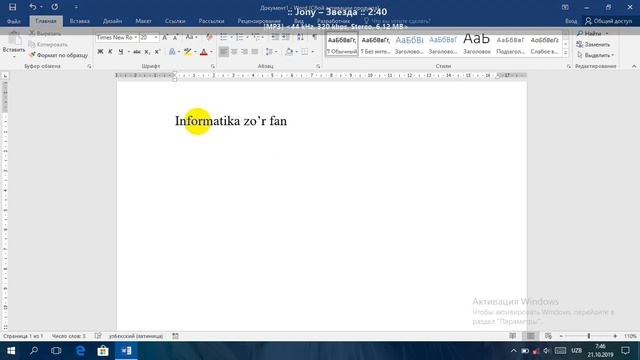Insert a multilevel list
640x360 pixels.
(256, 37)
